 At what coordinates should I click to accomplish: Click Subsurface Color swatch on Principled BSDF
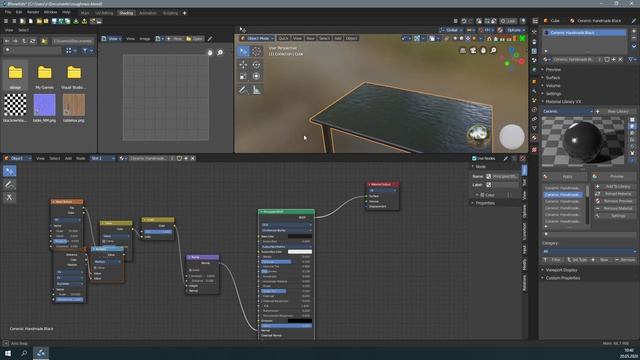pos(300,252)
